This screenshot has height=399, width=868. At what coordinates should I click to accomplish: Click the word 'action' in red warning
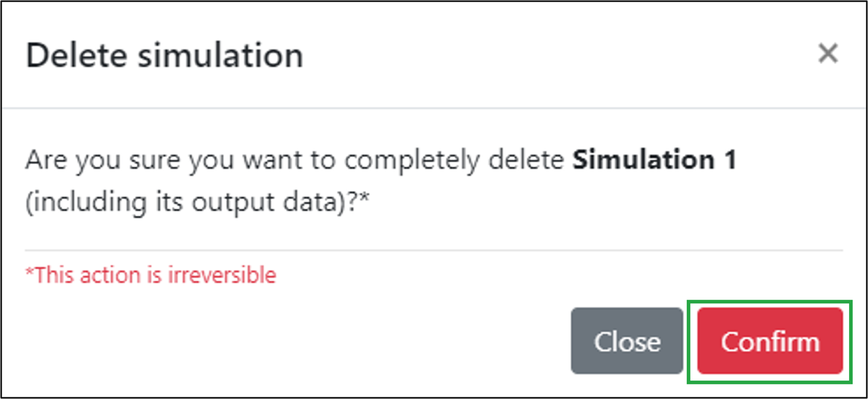point(110,275)
